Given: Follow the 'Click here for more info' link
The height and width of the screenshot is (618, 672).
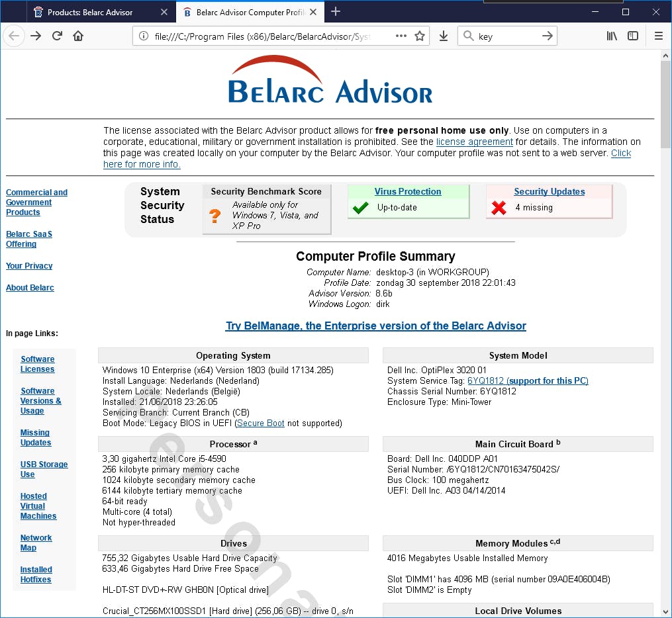Looking at the screenshot, I should click(142, 165).
